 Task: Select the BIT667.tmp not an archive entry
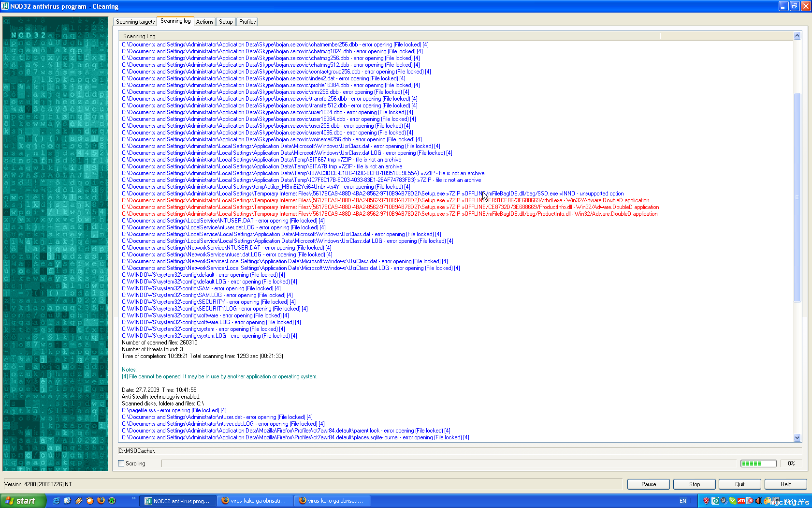point(261,160)
